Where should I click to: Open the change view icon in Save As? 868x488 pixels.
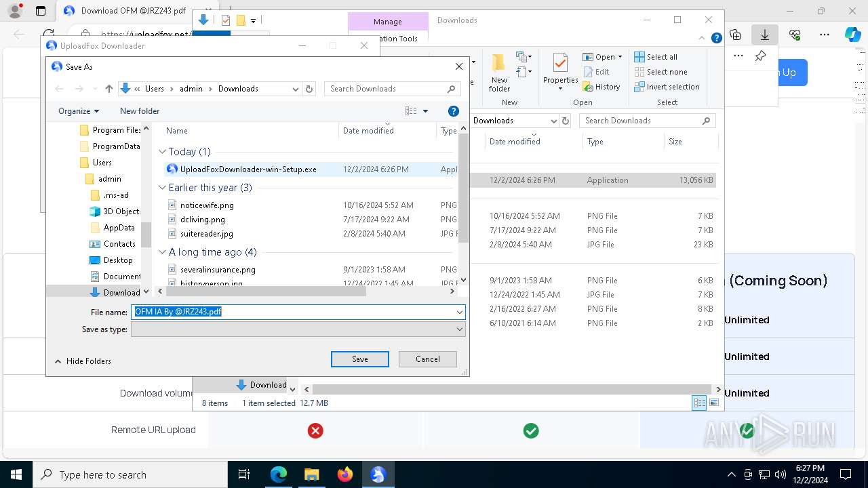(411, 111)
